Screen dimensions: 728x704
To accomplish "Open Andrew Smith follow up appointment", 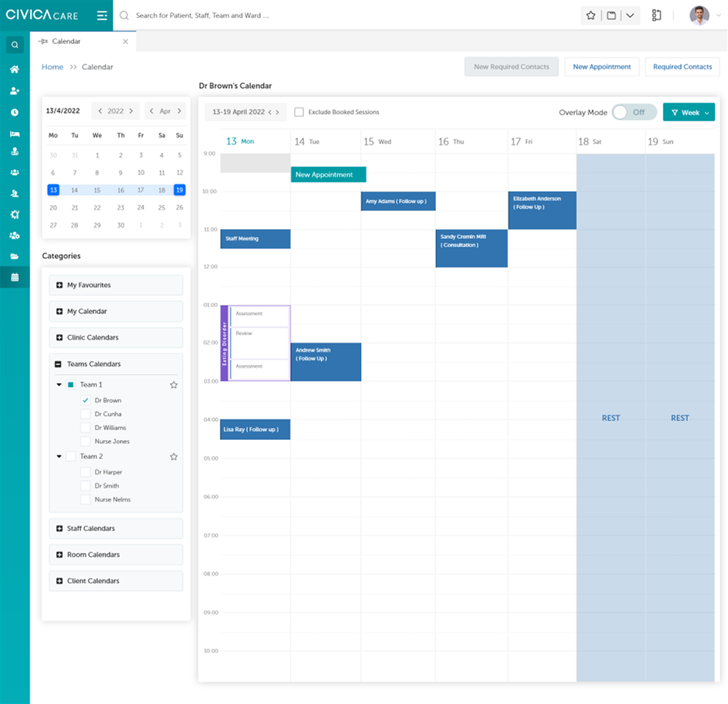I will coord(326,362).
